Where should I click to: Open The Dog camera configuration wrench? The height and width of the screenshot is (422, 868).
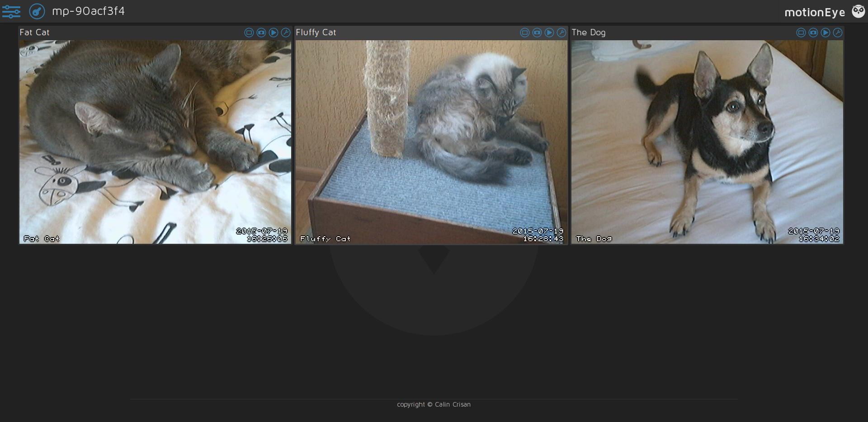coord(838,32)
